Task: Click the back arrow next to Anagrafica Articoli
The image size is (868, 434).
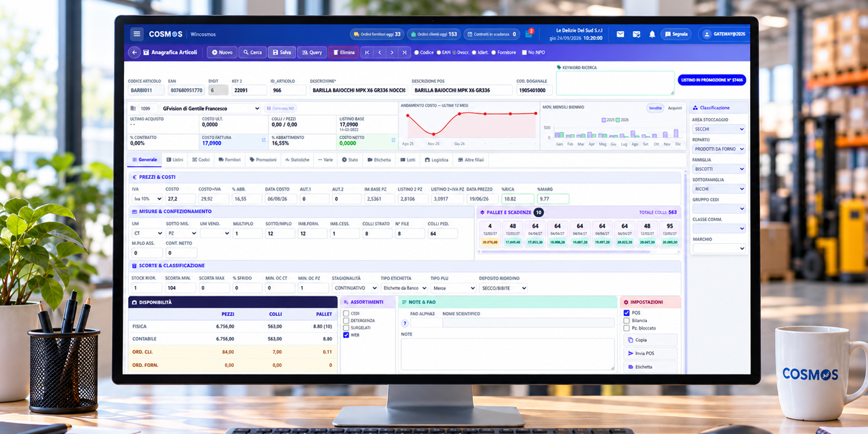Action: coord(134,52)
